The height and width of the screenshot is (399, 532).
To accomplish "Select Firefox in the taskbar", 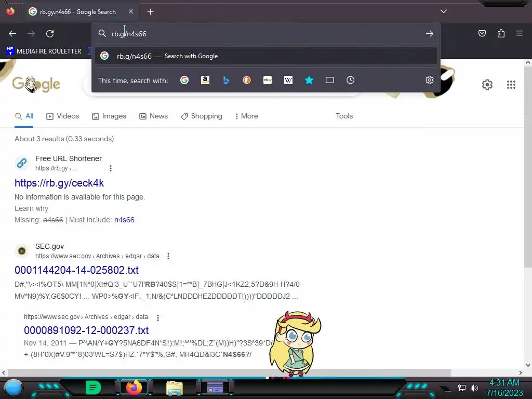I will point(134,388).
